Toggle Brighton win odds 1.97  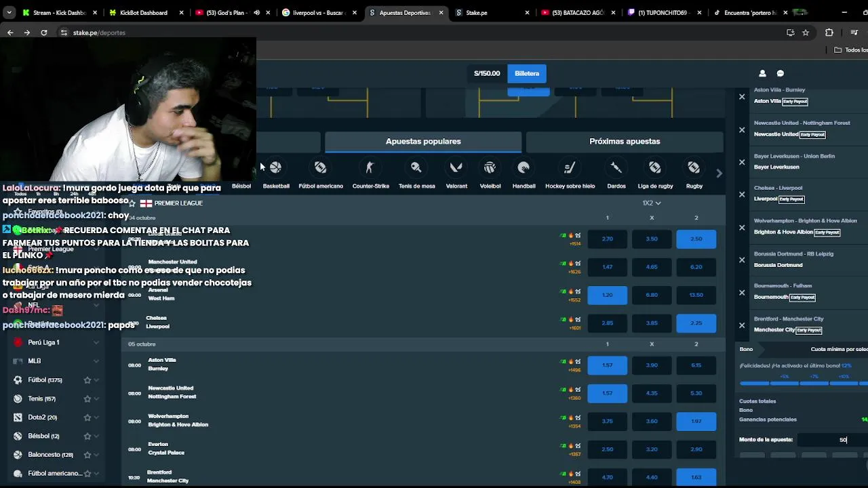click(x=696, y=421)
